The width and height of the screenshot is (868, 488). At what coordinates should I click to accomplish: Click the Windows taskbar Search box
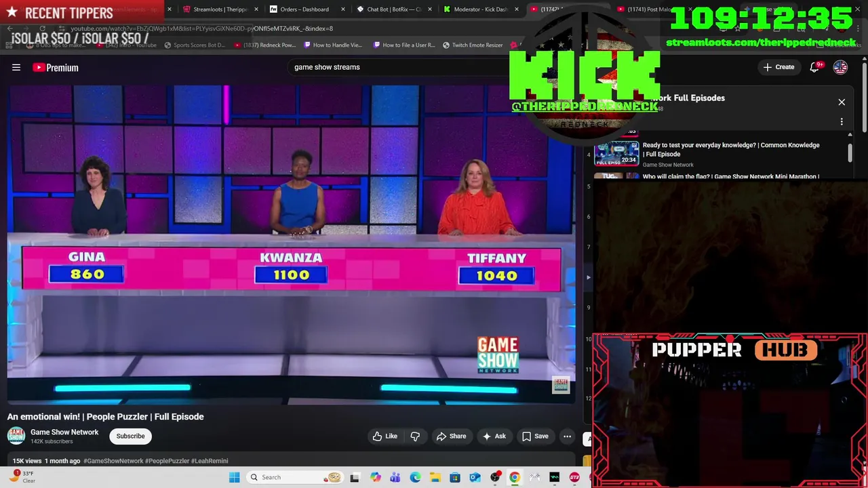coord(294,477)
